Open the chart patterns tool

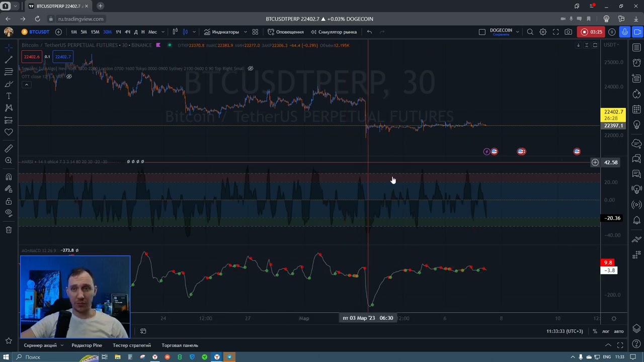[9, 108]
